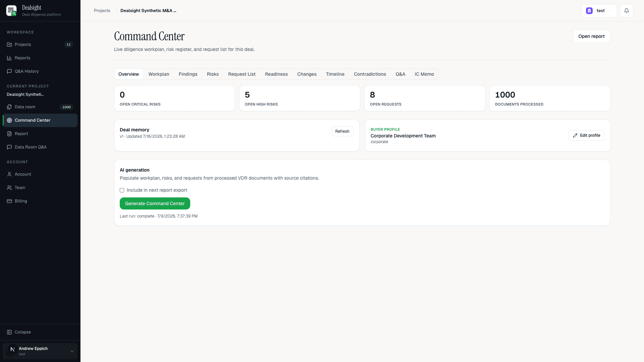Viewport: 644px width, 362px height.
Task: Select the Overview tab
Action: click(128, 74)
